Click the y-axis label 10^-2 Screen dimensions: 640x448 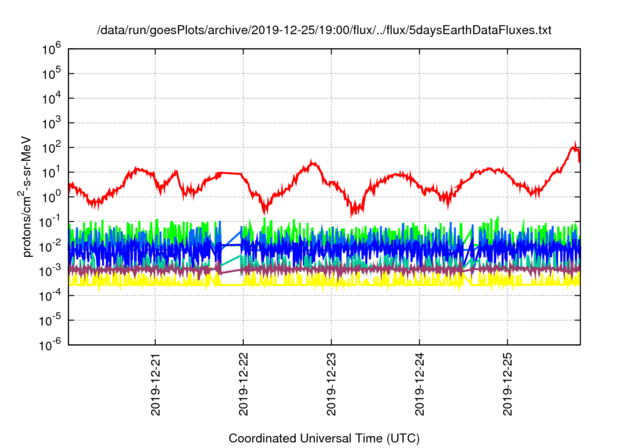(50, 246)
